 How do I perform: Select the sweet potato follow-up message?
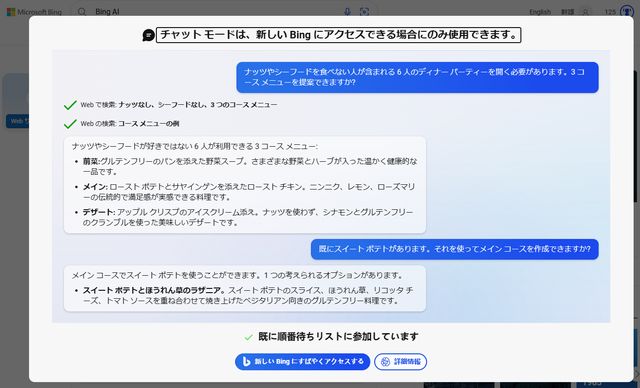(455, 249)
